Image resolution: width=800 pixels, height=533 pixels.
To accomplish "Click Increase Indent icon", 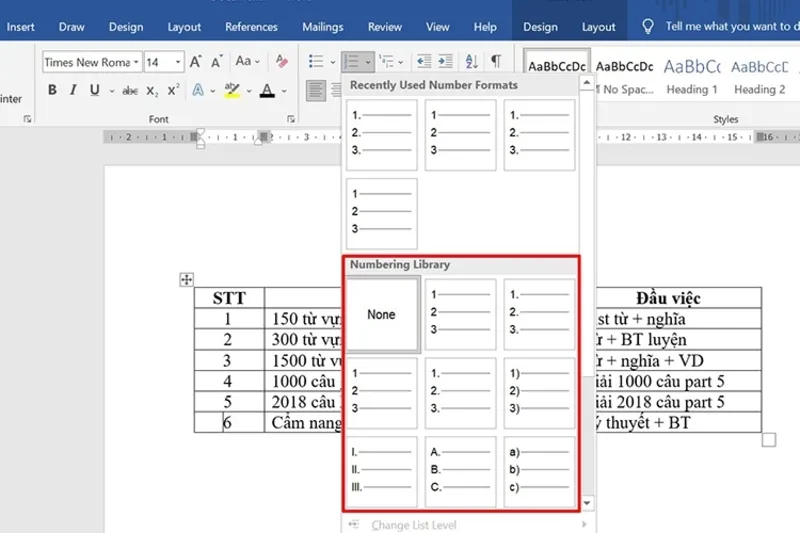I will pos(444,62).
